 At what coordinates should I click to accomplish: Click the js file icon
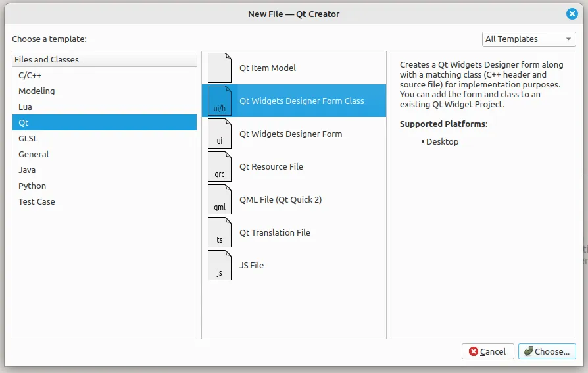pos(220,265)
